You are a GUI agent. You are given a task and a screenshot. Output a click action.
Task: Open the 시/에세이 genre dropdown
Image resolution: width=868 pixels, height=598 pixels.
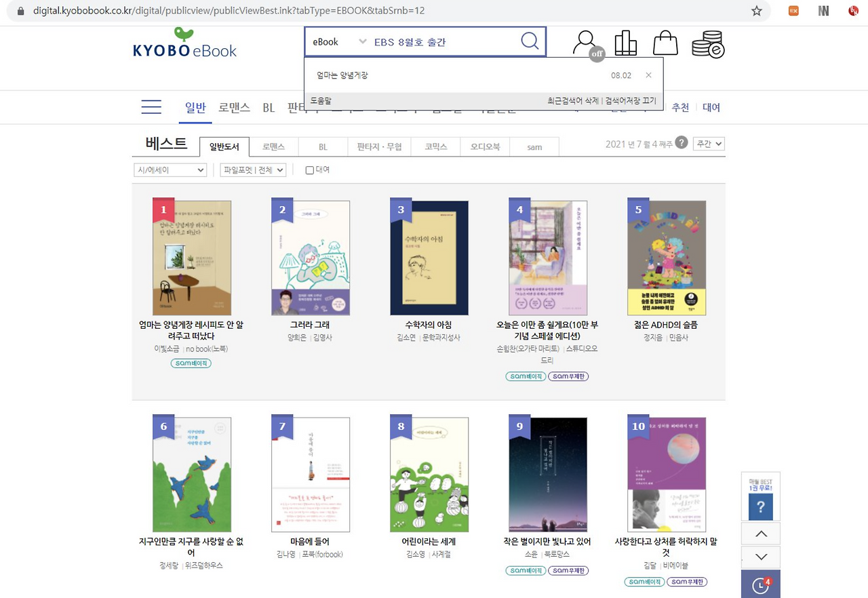click(x=170, y=170)
